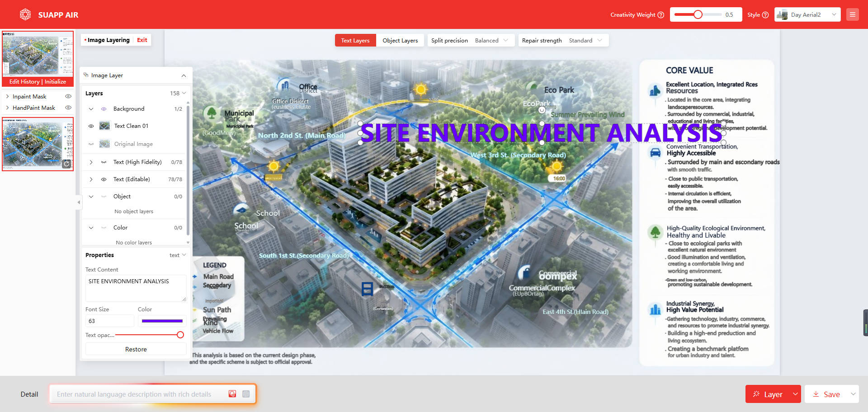Collapse the Image Layer panel
Image resolution: width=868 pixels, height=412 pixels.
(184, 75)
